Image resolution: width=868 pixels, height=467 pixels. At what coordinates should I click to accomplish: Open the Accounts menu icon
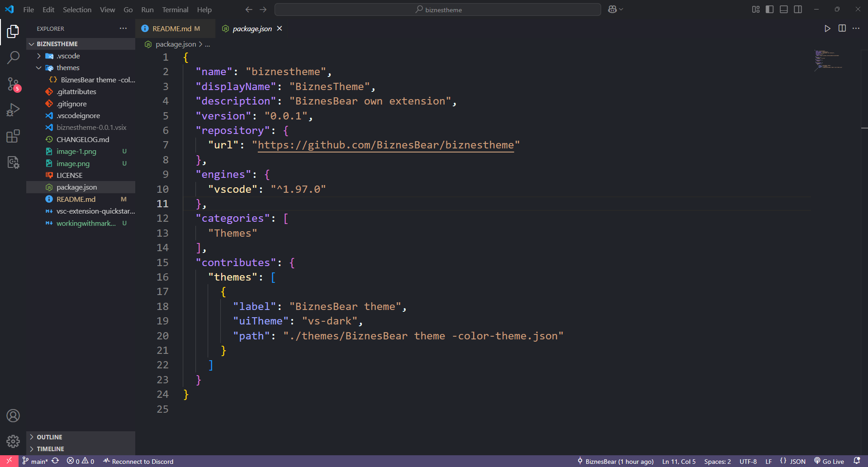click(13, 415)
